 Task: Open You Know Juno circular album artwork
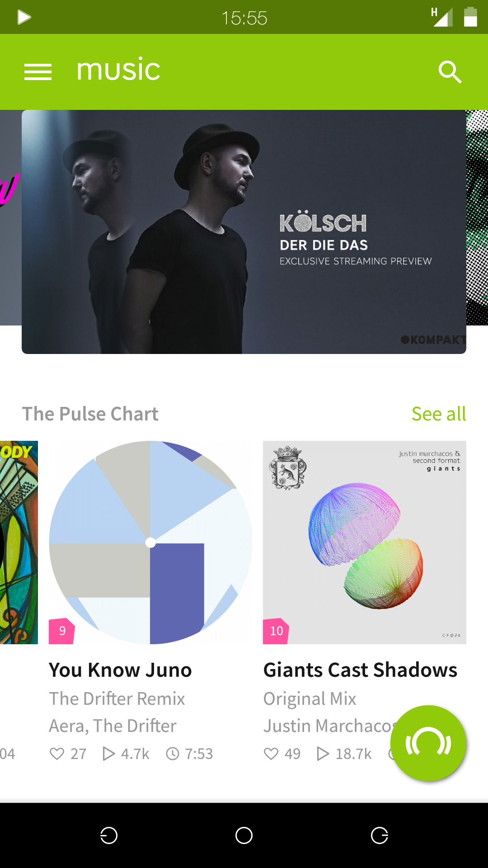pos(150,542)
